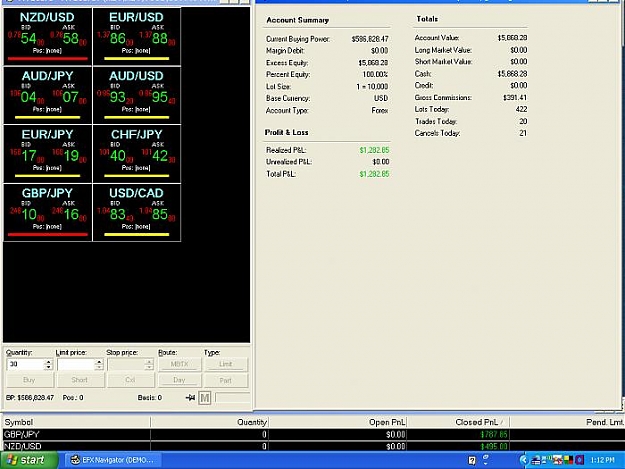
Task: Click GBP/JPY closed PnL $787.85
Action: 494,434
